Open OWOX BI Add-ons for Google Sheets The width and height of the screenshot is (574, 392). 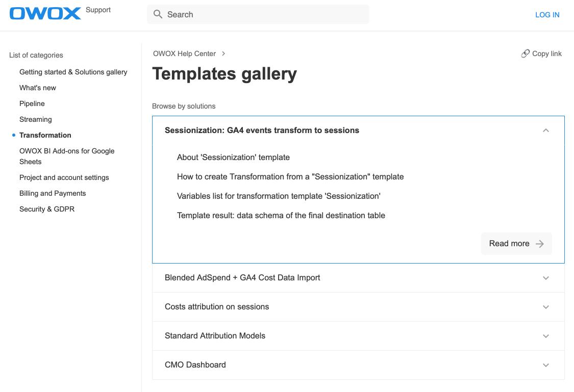click(x=67, y=156)
